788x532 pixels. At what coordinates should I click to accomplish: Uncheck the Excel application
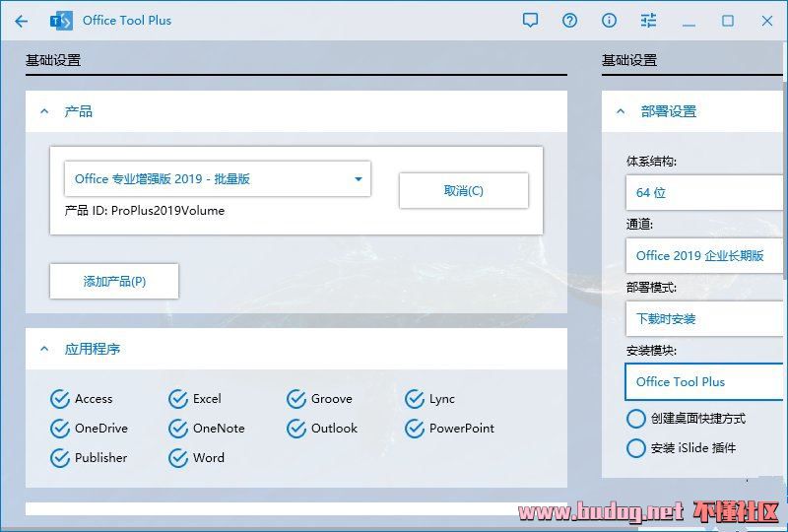tap(195, 399)
